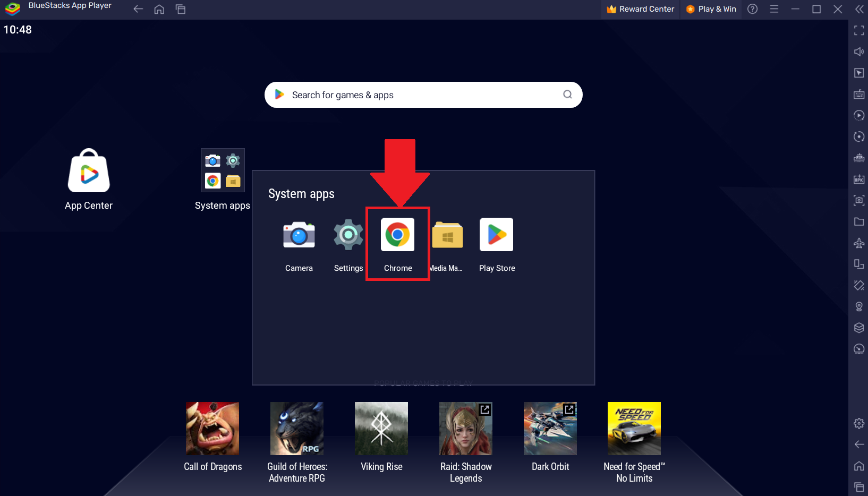The image size is (868, 496).
Task: Open Reward Center
Action: (641, 9)
